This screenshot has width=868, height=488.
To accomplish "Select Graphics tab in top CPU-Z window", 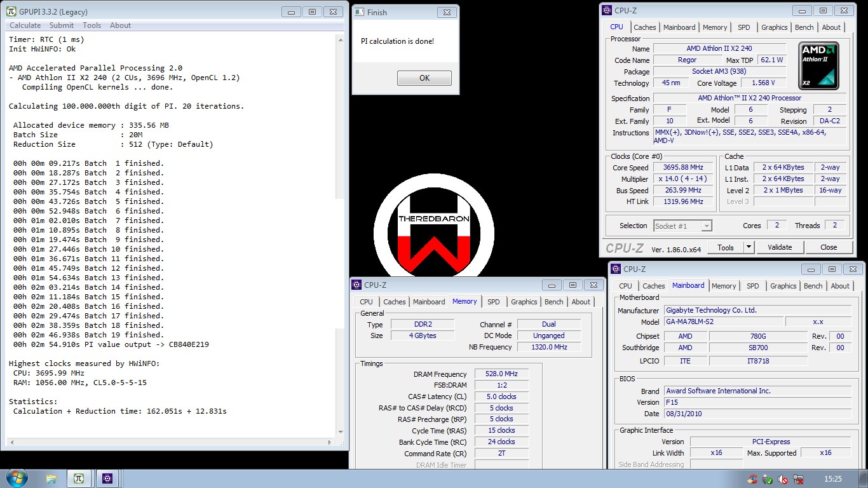I will coord(774,27).
